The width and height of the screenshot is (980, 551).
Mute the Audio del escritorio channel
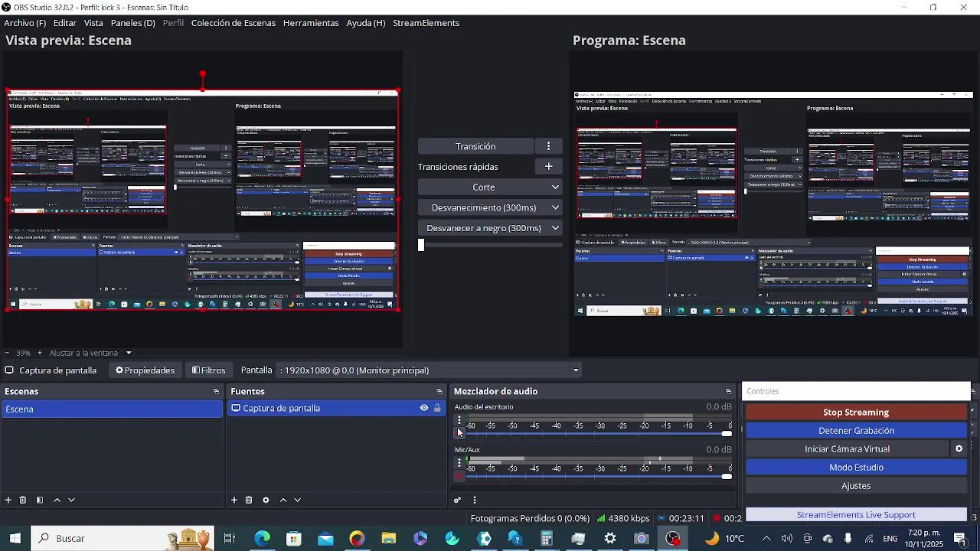click(x=459, y=433)
